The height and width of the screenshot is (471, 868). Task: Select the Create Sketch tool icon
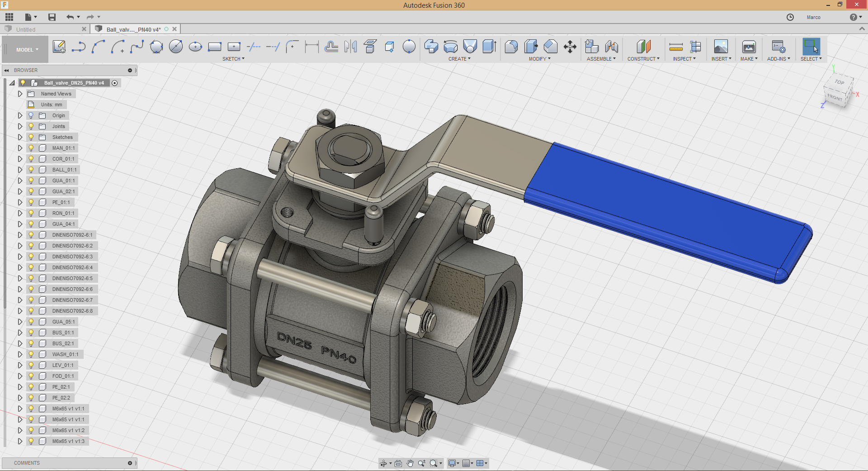59,47
